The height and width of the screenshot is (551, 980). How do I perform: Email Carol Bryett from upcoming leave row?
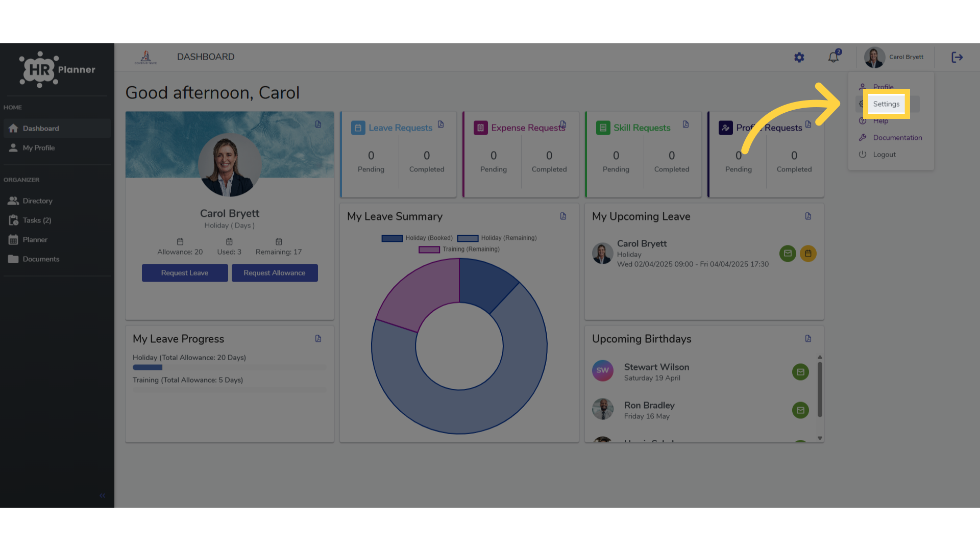[788, 254]
